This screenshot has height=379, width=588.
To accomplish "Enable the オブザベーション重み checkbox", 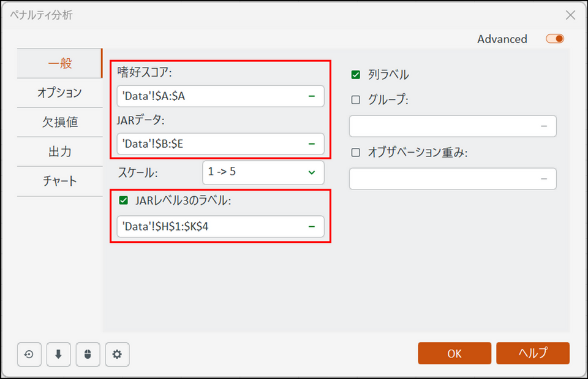I will 355,153.
